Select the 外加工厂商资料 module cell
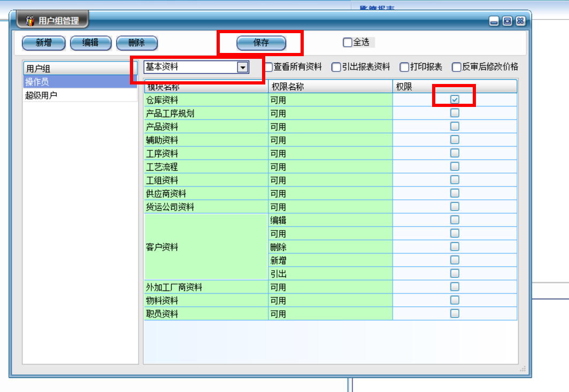The width and height of the screenshot is (569, 392). pyautogui.click(x=206, y=287)
